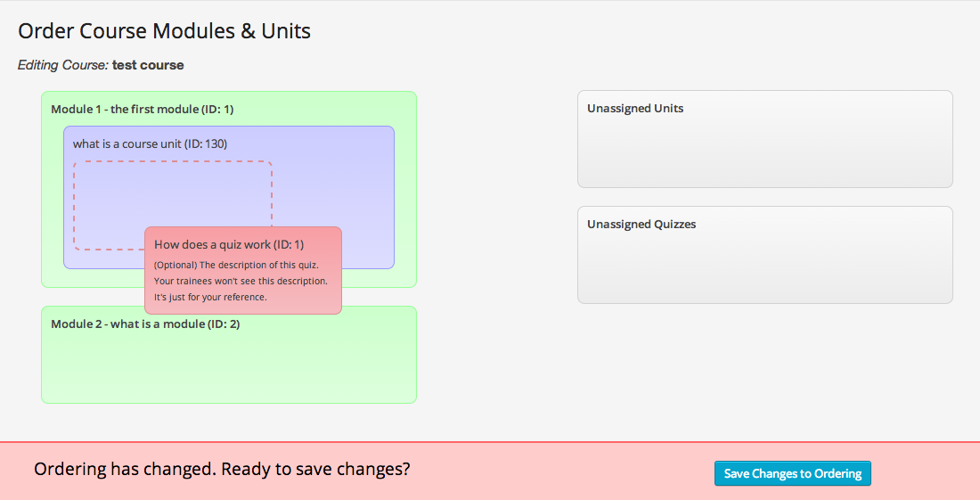Click the Save Changes to Ordering button
The image size is (980, 500).
tap(792, 473)
